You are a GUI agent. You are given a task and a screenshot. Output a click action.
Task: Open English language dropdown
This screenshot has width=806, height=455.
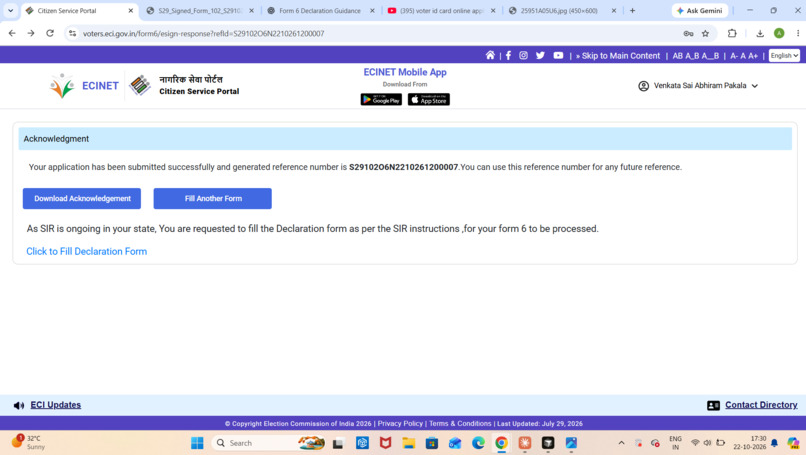tap(784, 56)
